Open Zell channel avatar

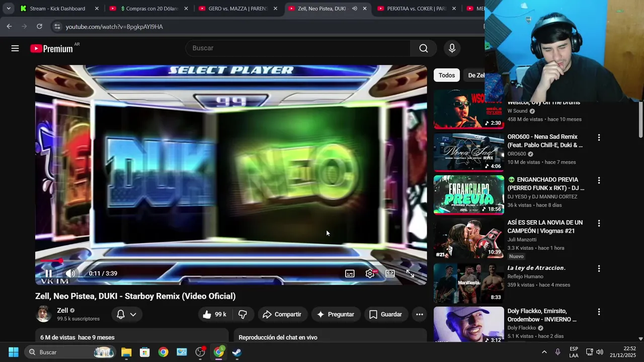[x=44, y=314]
